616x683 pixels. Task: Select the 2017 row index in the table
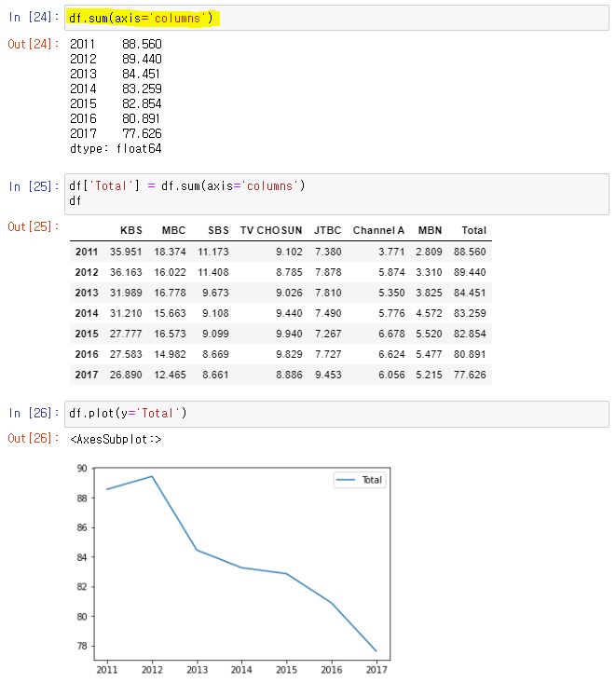click(87, 375)
